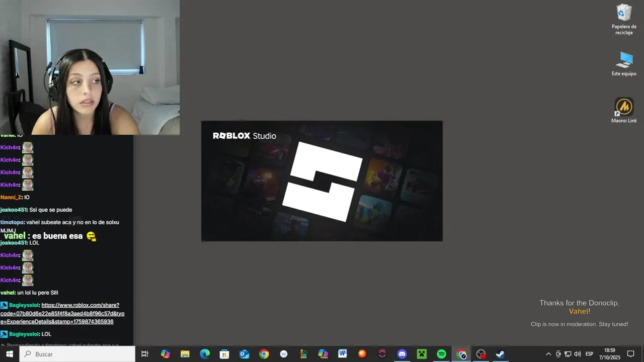The width and height of the screenshot is (644, 362).
Task: Launch League of Legends from the taskbar
Action: pos(303,354)
